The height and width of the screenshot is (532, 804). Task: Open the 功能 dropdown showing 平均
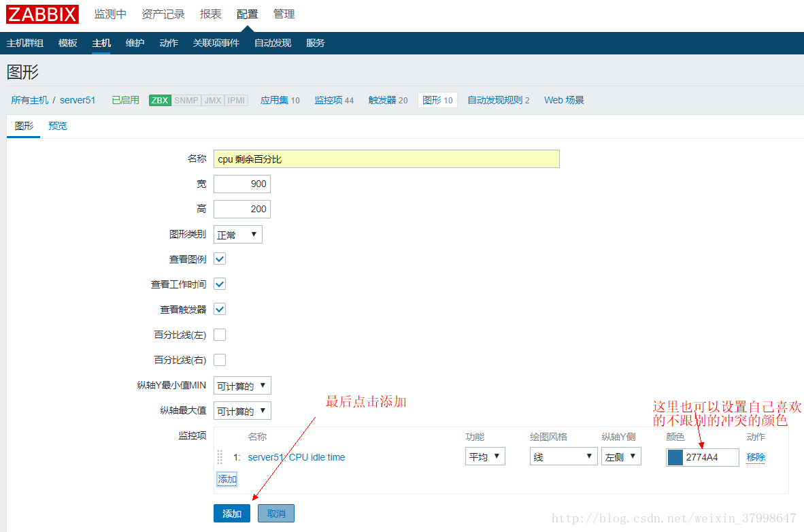(x=485, y=456)
